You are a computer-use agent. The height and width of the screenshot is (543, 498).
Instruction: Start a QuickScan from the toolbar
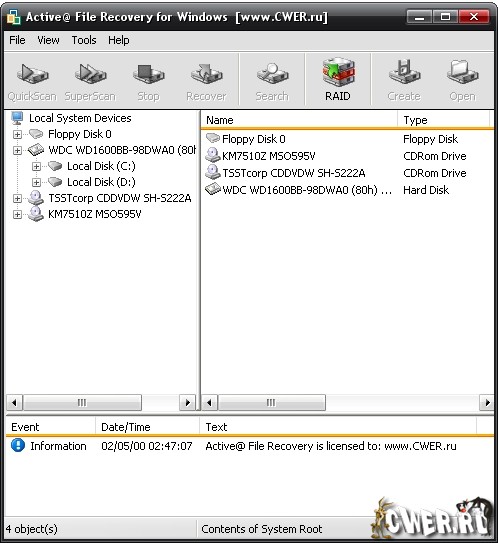[x=32, y=80]
